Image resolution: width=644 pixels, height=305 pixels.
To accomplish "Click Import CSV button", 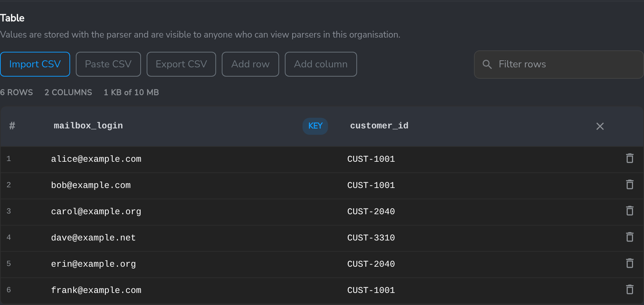I will (35, 64).
